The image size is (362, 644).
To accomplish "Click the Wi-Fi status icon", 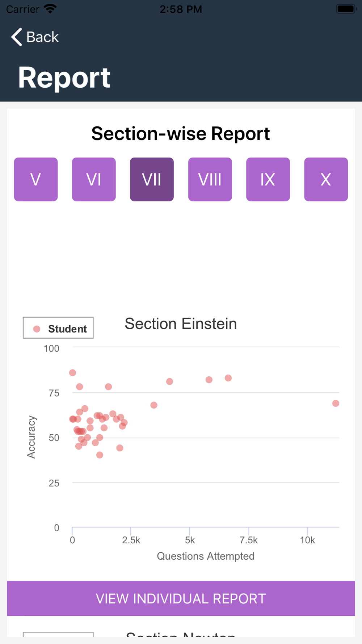I will [x=50, y=9].
